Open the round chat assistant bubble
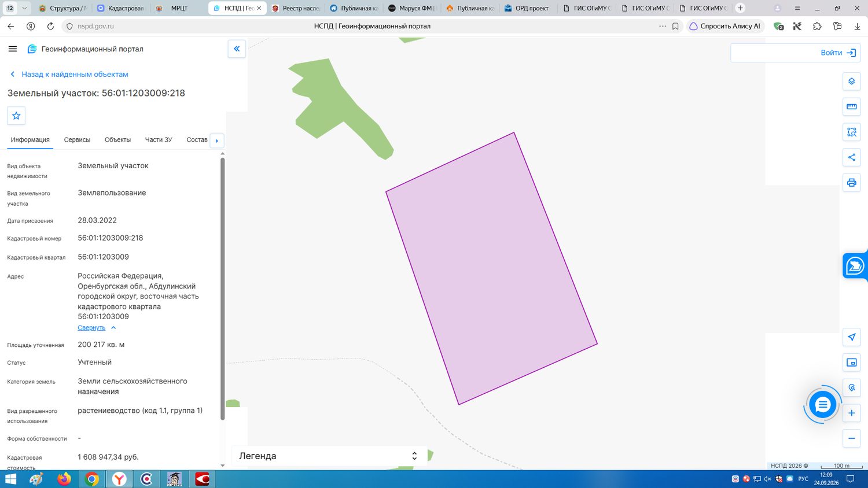Screen dimensions: 868x488 coord(822,405)
